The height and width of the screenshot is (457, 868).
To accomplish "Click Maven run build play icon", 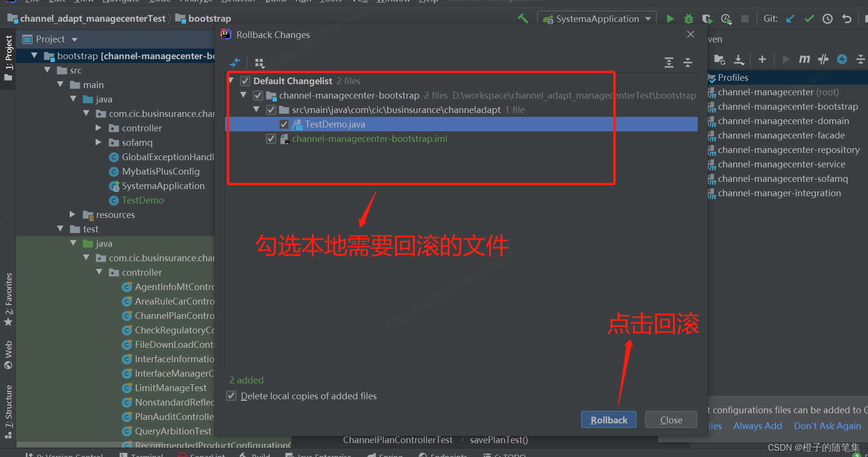I will pos(786,59).
